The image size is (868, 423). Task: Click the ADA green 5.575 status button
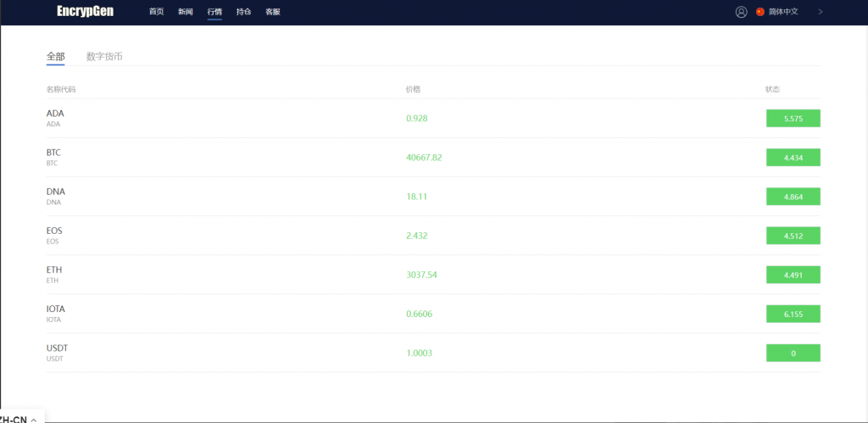point(793,119)
